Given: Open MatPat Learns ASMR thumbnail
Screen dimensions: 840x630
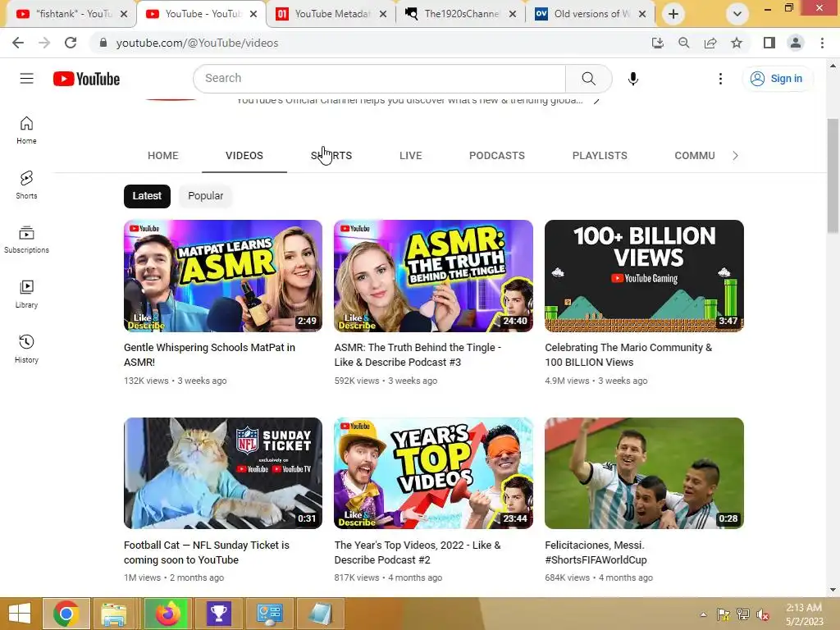Looking at the screenshot, I should coord(223,276).
